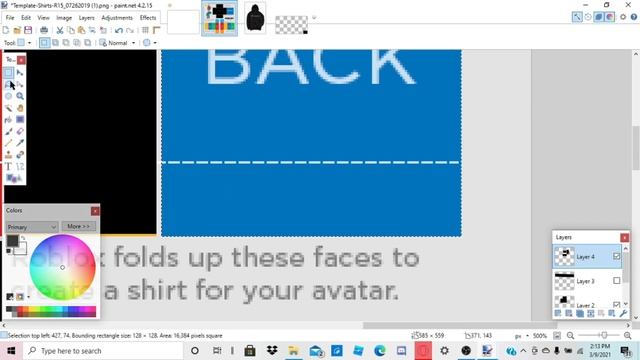Screen dimensions: 640x360
Task: Click the zoom in magnifier in status bar
Action: [628, 336]
